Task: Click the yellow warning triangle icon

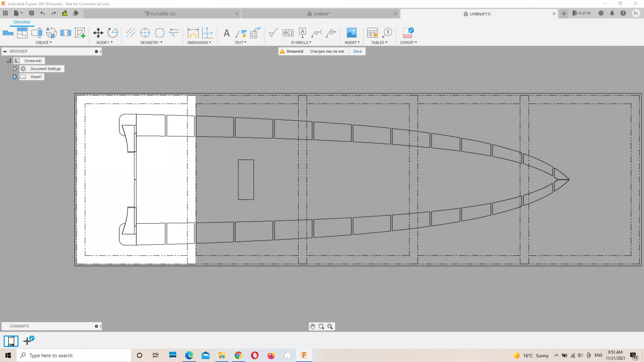Action: tap(65, 13)
